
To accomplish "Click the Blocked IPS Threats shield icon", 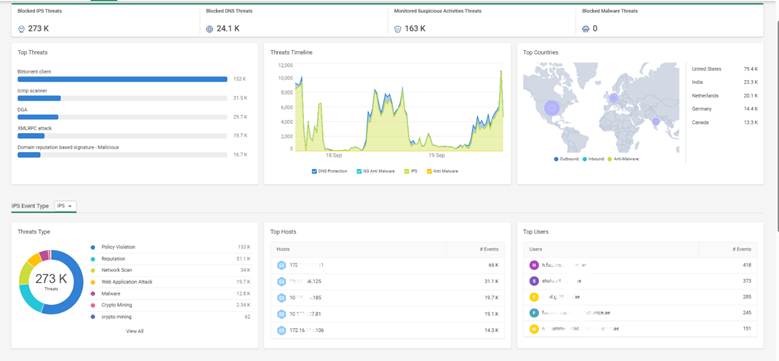I will [21, 29].
